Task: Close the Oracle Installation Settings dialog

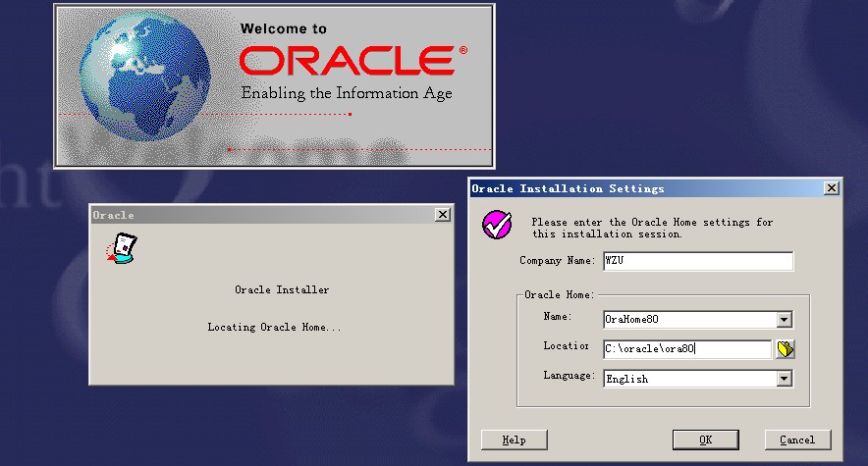Action: 832,188
